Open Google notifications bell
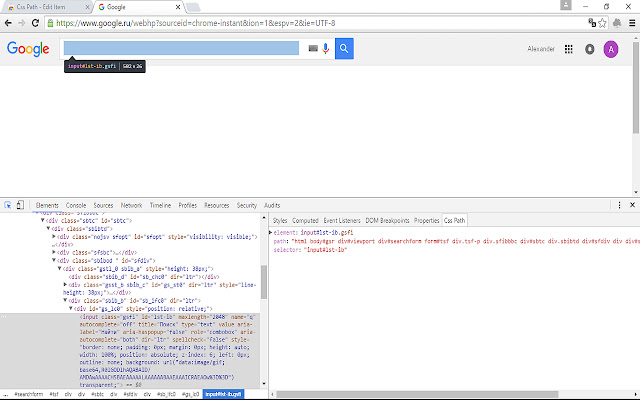The width and height of the screenshot is (640, 400). (590, 48)
